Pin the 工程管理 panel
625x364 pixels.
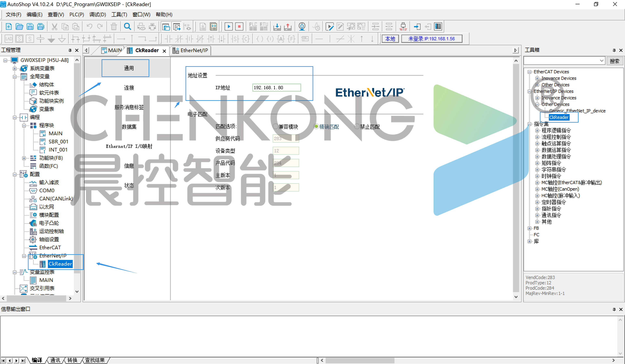pyautogui.click(x=70, y=50)
